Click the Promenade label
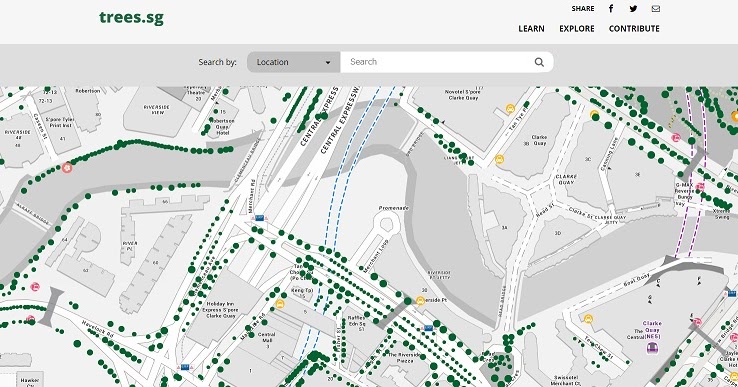738x387 pixels. (393, 208)
